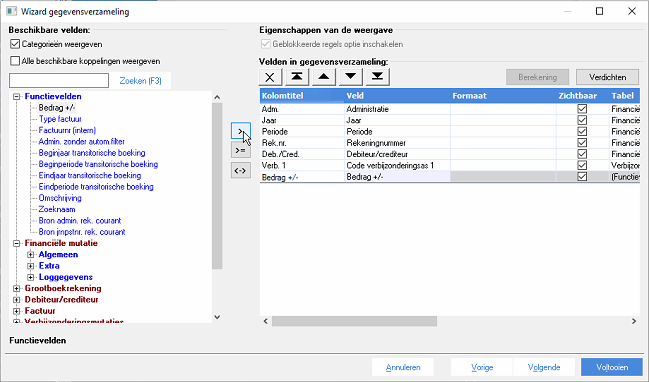Click the search input field
Image resolution: width=649 pixels, height=382 pixels.
(59, 80)
